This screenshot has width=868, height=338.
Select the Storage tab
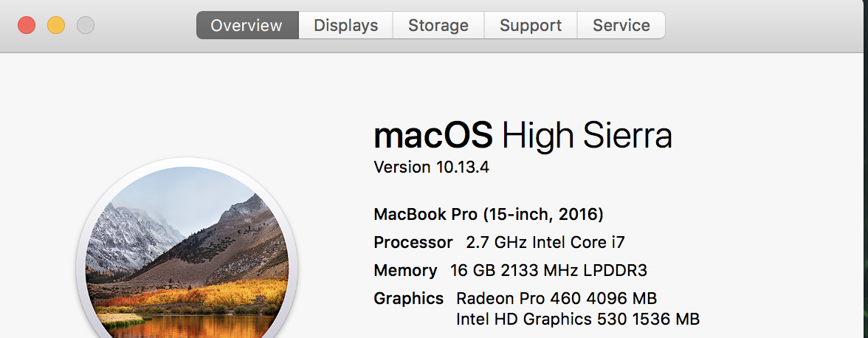pos(438,25)
